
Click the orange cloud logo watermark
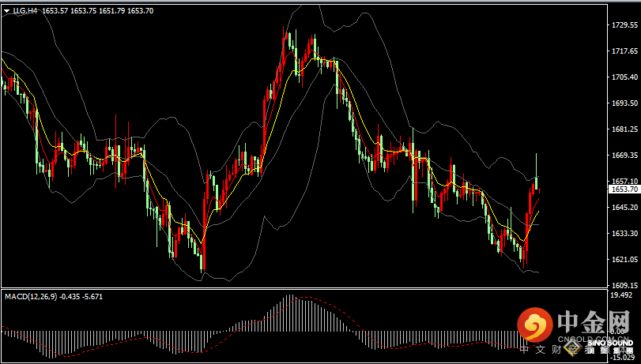point(535,325)
